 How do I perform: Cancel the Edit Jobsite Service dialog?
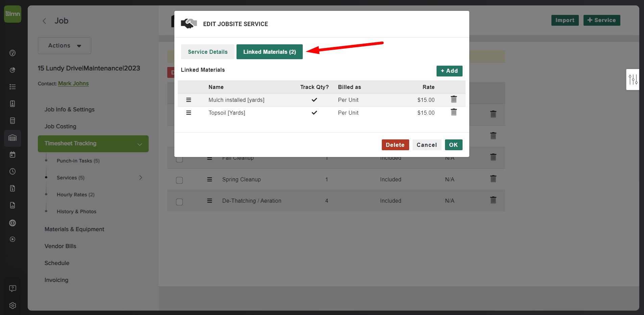[427, 145]
